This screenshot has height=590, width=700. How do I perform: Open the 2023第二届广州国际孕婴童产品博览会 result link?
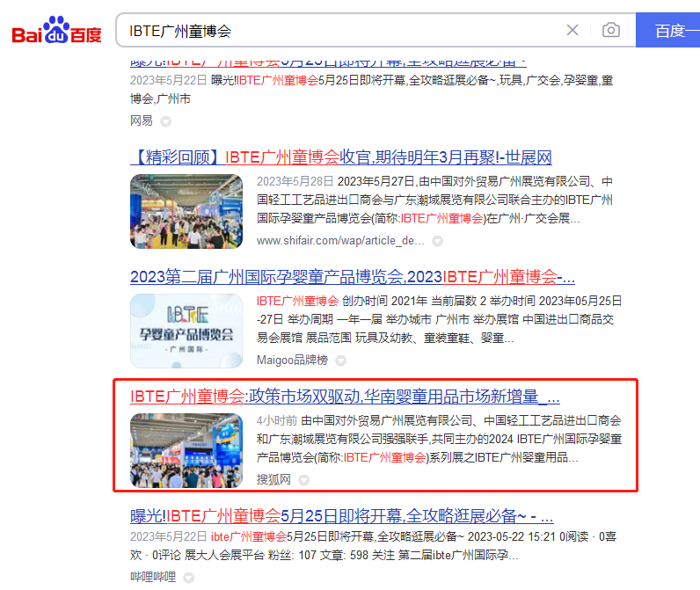point(353,277)
